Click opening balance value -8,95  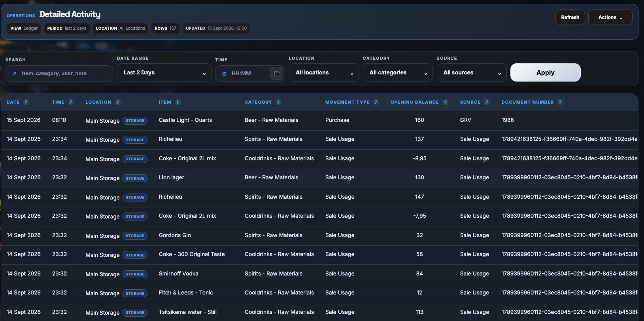pyautogui.click(x=419, y=158)
